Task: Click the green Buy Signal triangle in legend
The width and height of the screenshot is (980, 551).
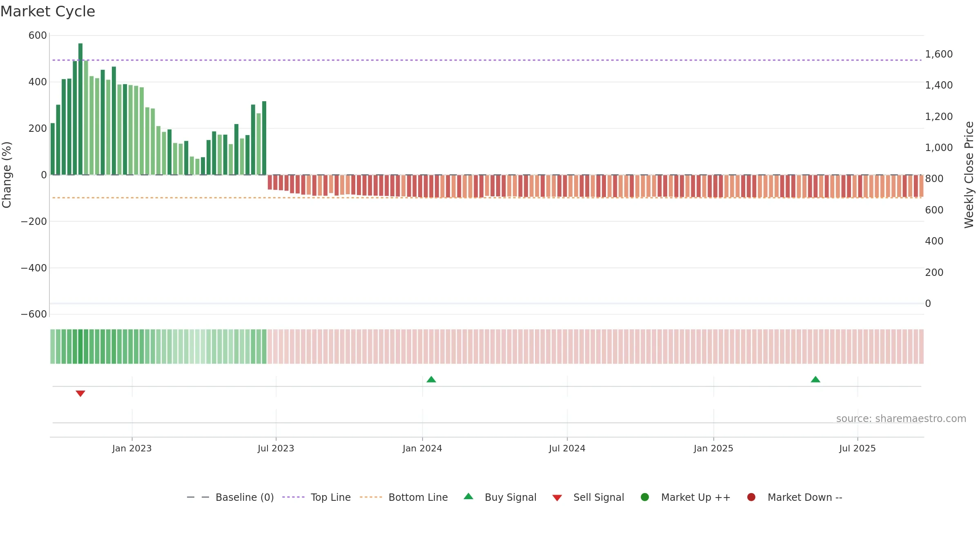Action: pos(468,496)
